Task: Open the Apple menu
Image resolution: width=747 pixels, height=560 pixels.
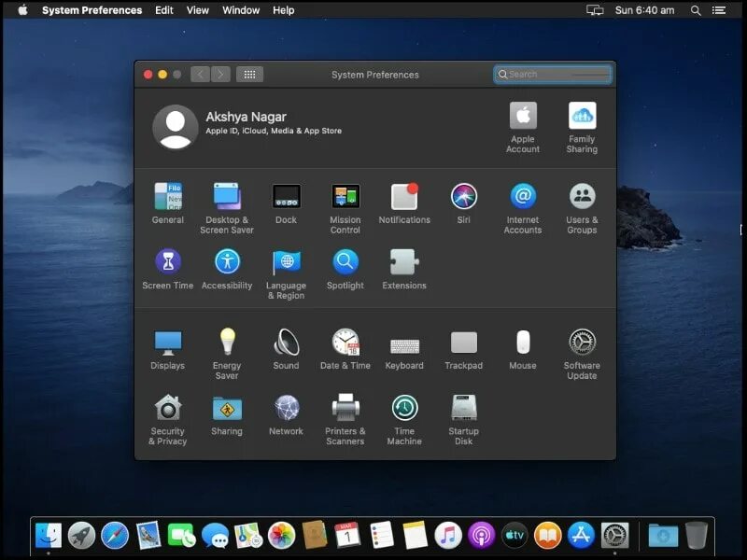Action: [22, 10]
